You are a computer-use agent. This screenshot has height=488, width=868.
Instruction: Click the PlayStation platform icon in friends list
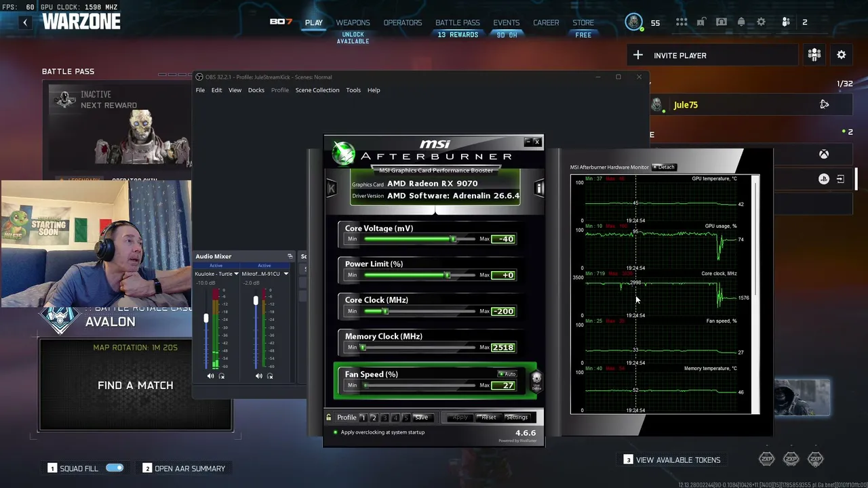(x=824, y=179)
